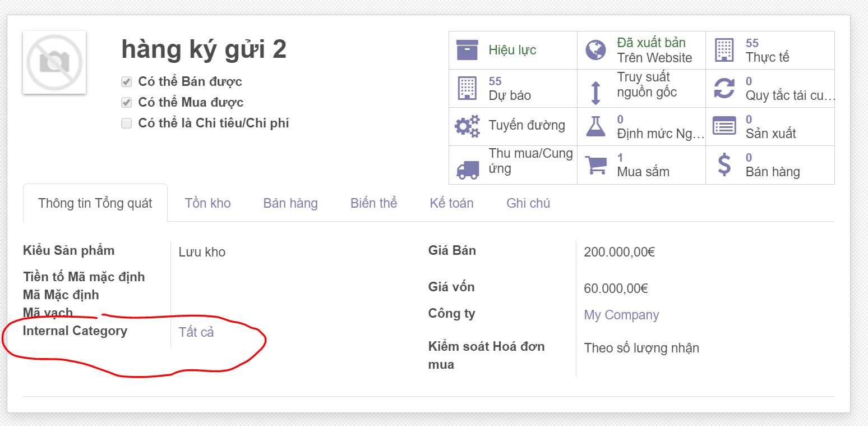The height and width of the screenshot is (426, 868).
Task: Click the Công ty field label
Action: (x=451, y=313)
